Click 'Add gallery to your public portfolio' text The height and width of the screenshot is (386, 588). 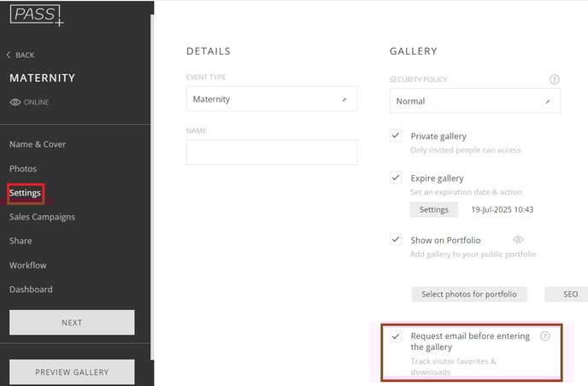click(x=473, y=254)
